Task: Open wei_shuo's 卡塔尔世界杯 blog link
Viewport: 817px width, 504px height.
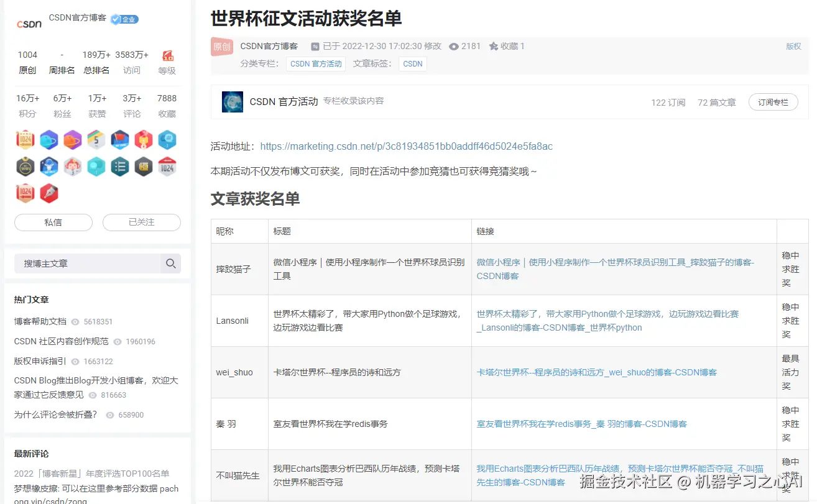Action: pyautogui.click(x=597, y=372)
